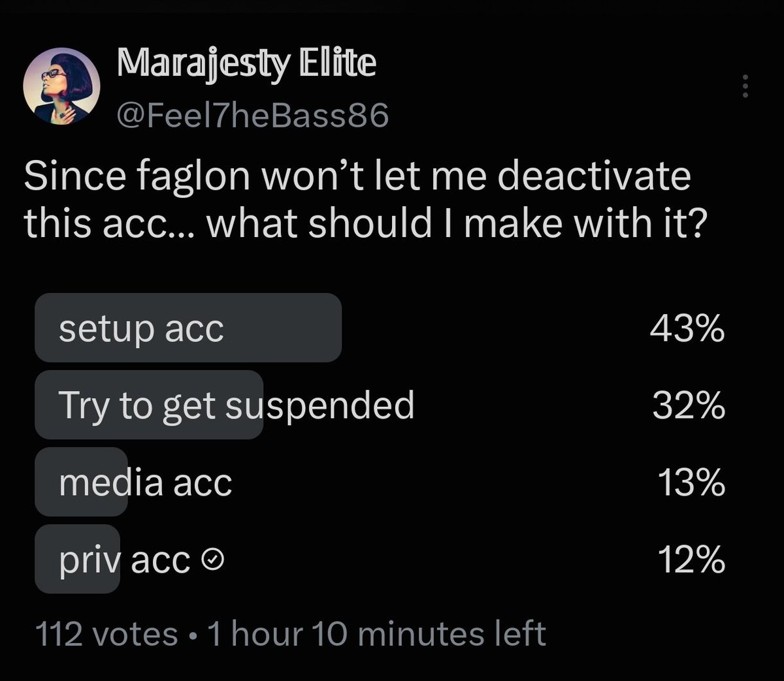Choose the 'Try to get suspended' poll option

tap(381, 405)
